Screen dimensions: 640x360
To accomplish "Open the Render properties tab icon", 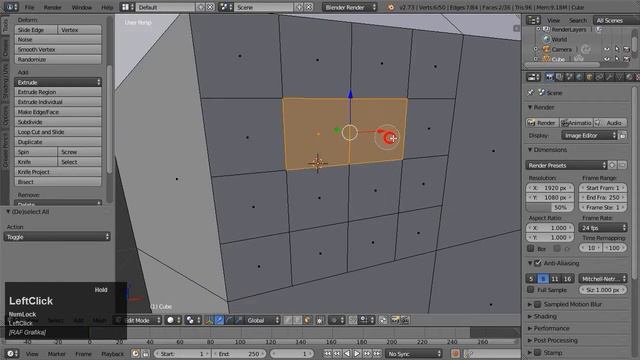I will [x=549, y=77].
